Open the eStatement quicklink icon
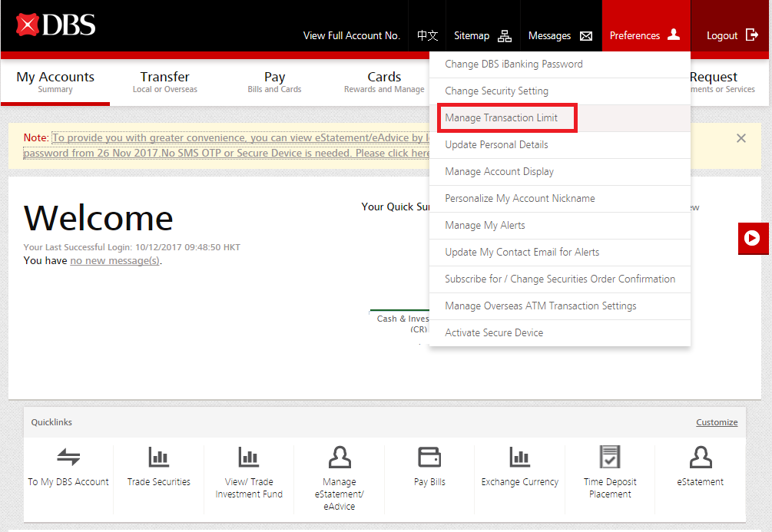 (x=700, y=458)
